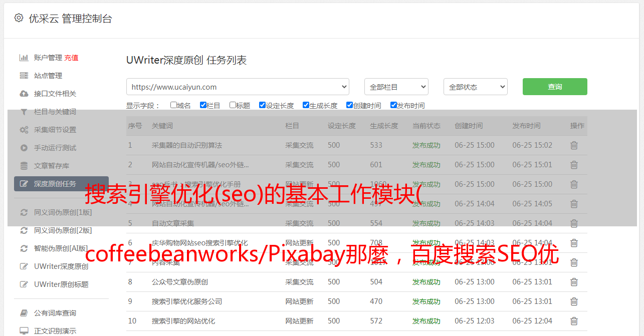Open 正文识别演示 sidebar item
This screenshot has width=644, height=336.
[x=55, y=331]
